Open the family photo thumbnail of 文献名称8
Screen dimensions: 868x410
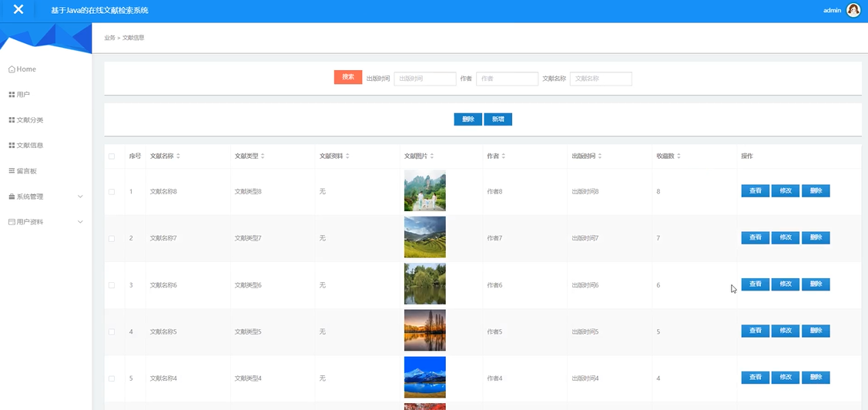(x=424, y=190)
